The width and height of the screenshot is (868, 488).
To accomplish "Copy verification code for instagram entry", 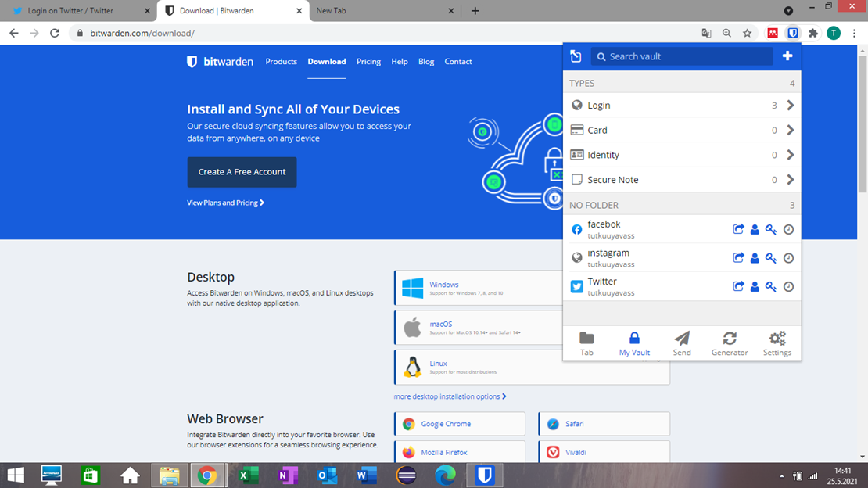I will pyautogui.click(x=788, y=258).
